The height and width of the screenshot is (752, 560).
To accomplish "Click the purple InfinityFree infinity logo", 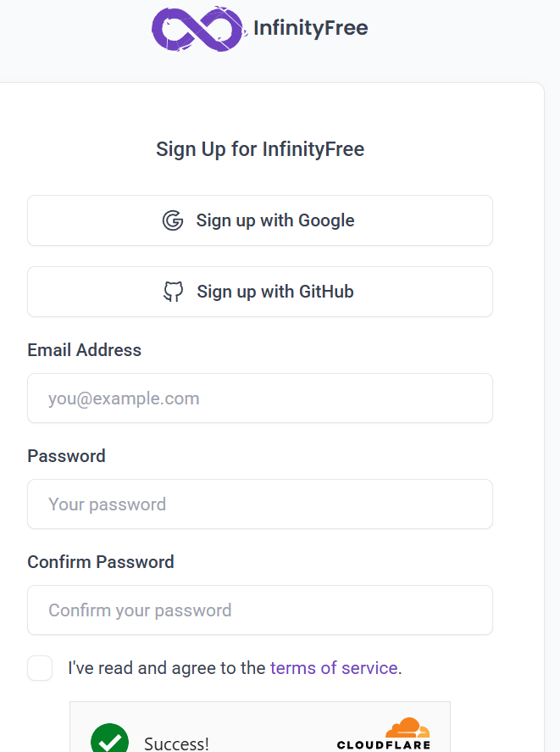I will coord(197,29).
